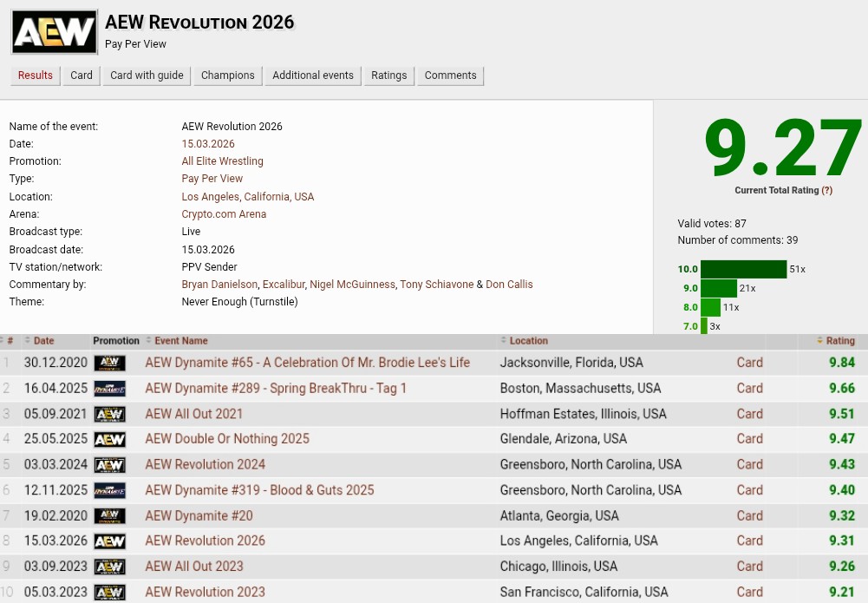Open commentator Nigel McGuinness link
The height and width of the screenshot is (603, 868).
pyautogui.click(x=352, y=285)
